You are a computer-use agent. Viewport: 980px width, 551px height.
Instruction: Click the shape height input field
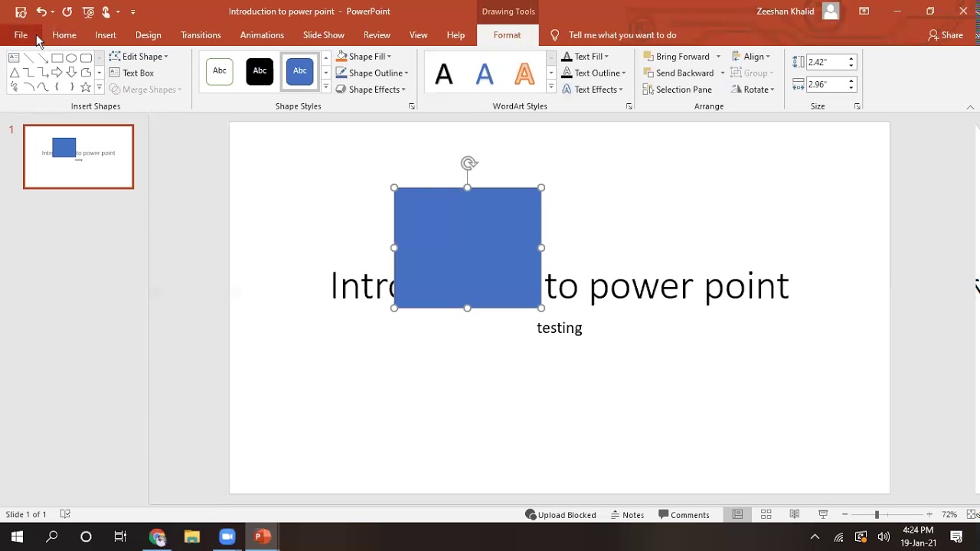(827, 62)
